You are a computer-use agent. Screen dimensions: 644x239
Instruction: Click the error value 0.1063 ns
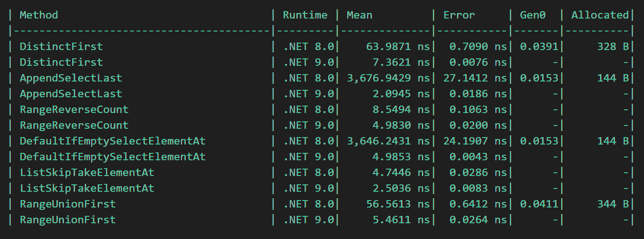(478, 109)
